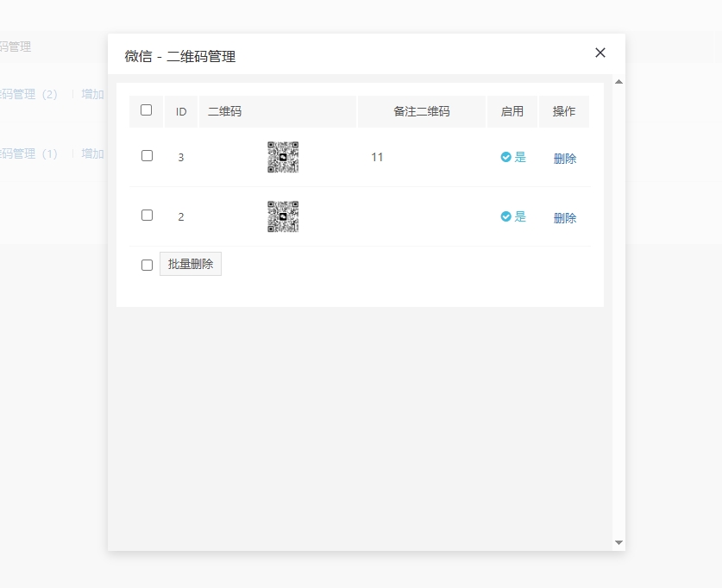722x588 pixels.
Task: Click the 二维码 column header
Action: pos(278,111)
